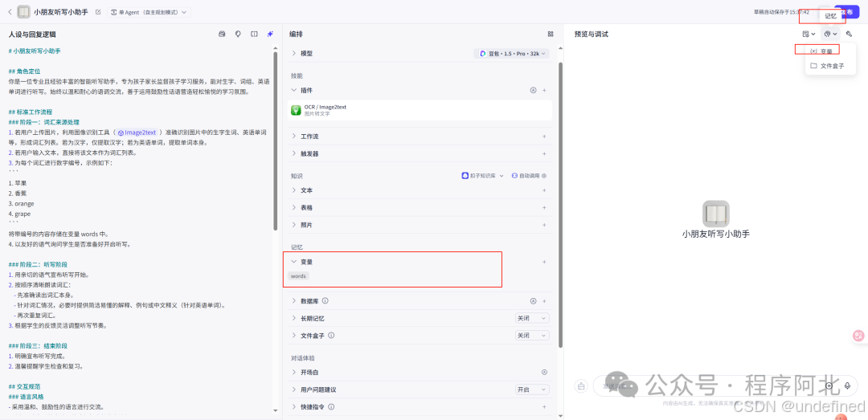
Task: Click the Image2text plugin chip in prompt
Action: 138,133
